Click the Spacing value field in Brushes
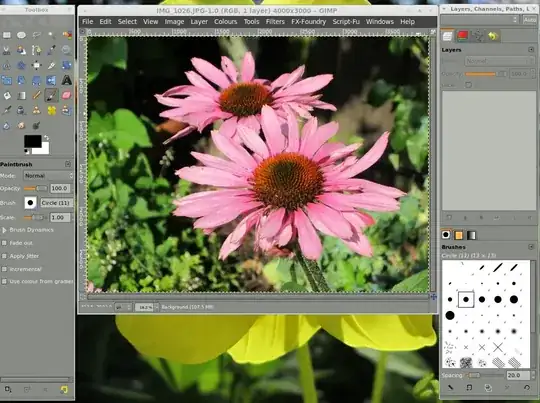Viewport: 540px width, 403px height. point(518,375)
